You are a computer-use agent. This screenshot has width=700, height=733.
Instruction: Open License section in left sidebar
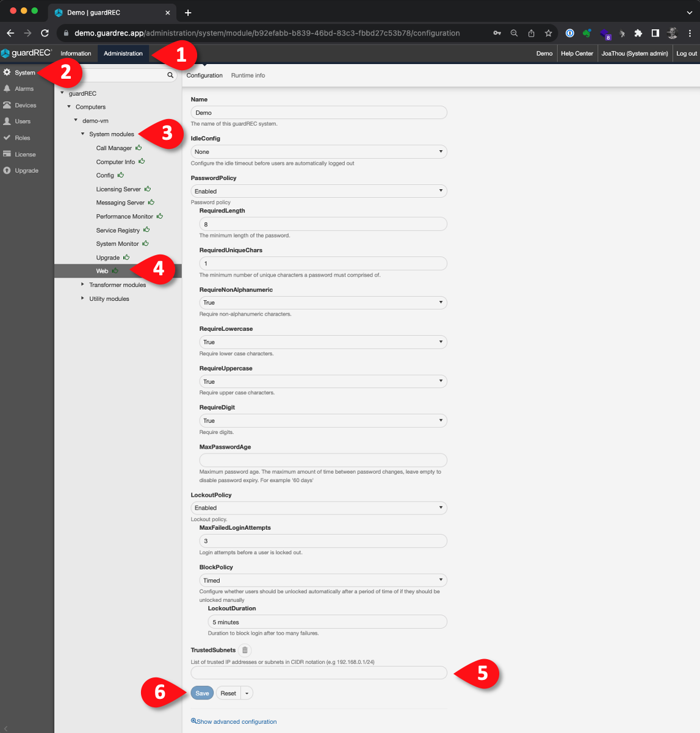(25, 154)
